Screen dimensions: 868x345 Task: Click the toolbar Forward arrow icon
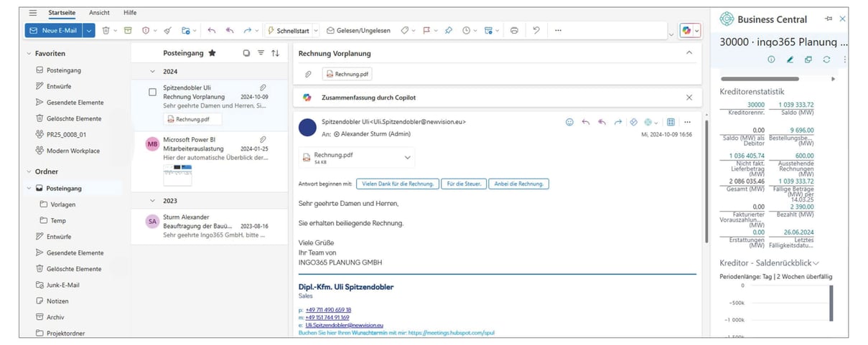click(248, 30)
